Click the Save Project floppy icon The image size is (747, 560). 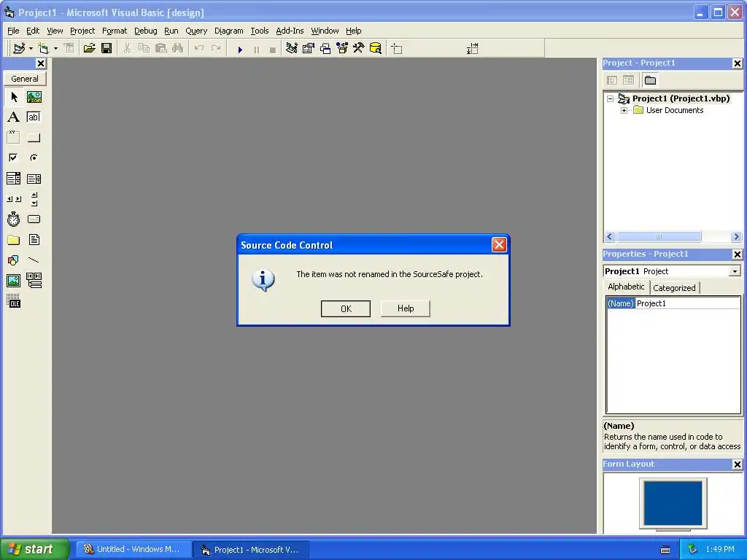(107, 48)
